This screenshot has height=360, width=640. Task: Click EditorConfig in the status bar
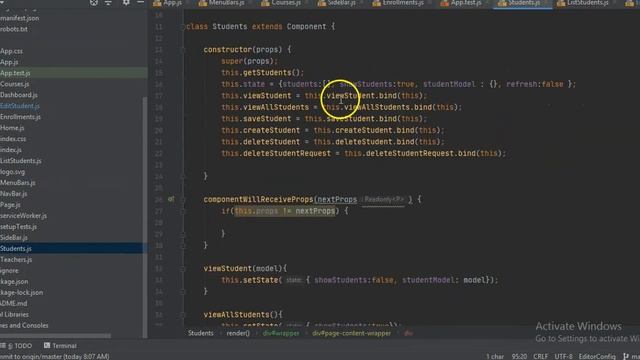[597, 356]
